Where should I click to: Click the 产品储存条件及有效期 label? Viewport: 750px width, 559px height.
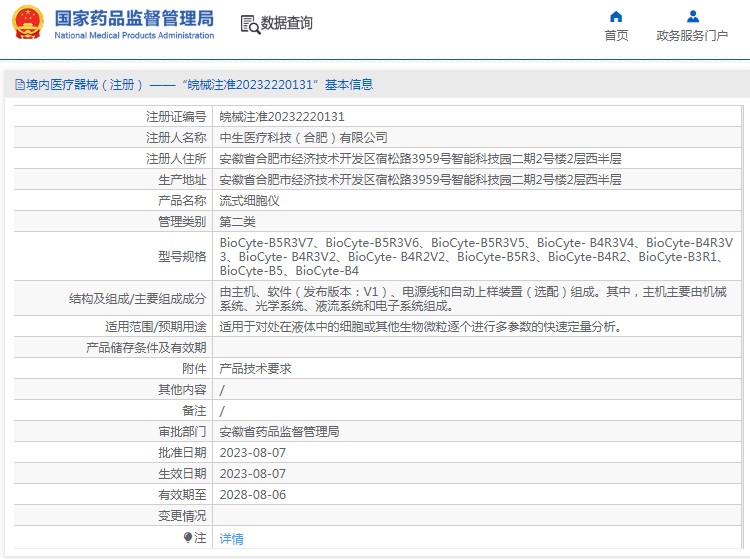(146, 348)
